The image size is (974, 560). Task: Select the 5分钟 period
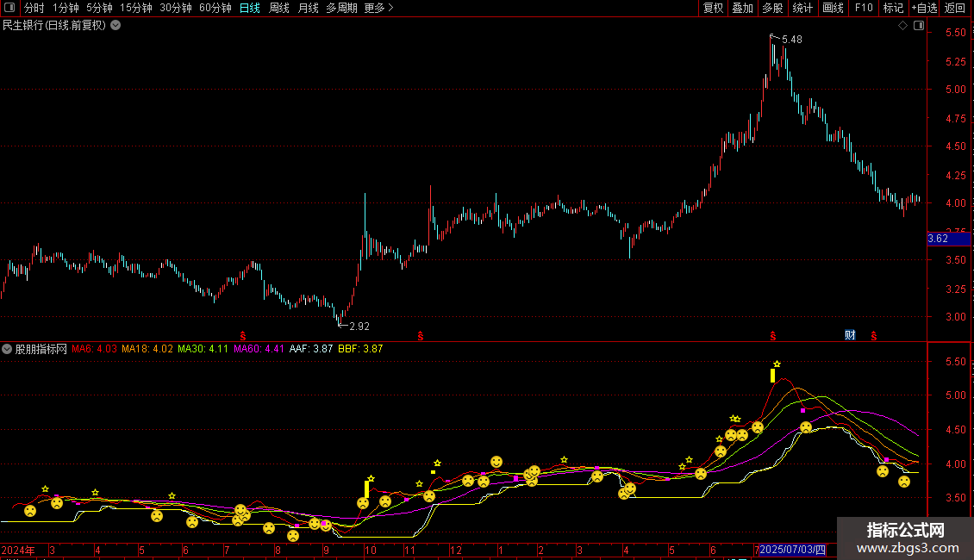99,8
